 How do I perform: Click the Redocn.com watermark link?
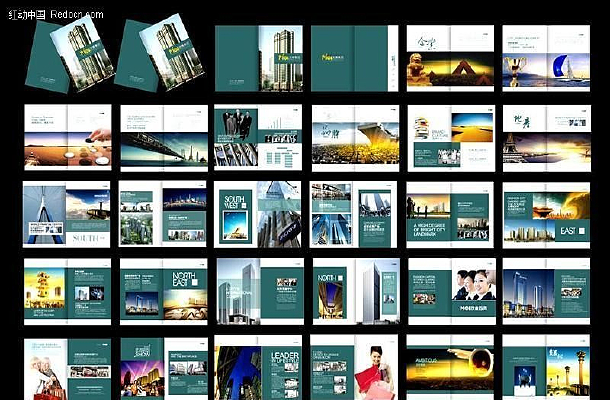53,14
